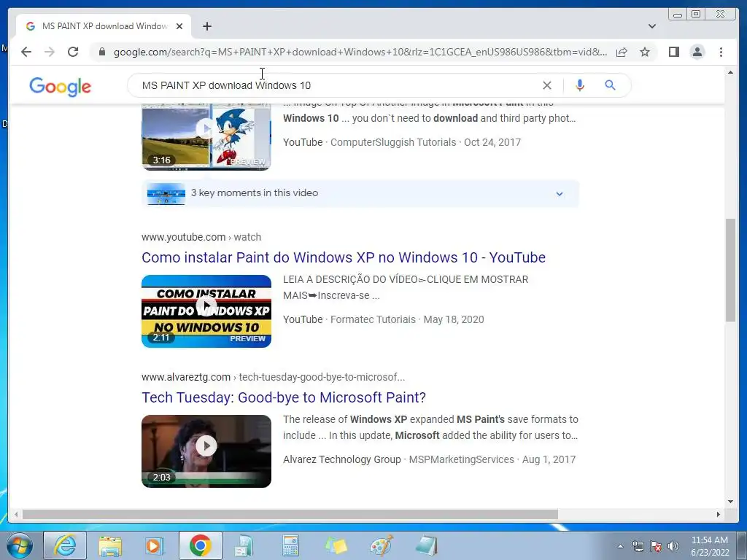Open a new tab
The height and width of the screenshot is (560, 747).
click(206, 26)
